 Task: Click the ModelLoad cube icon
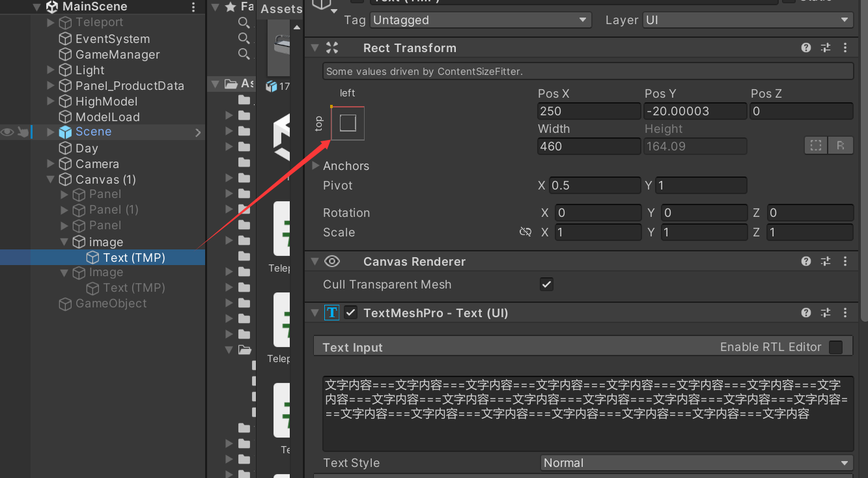click(x=65, y=117)
